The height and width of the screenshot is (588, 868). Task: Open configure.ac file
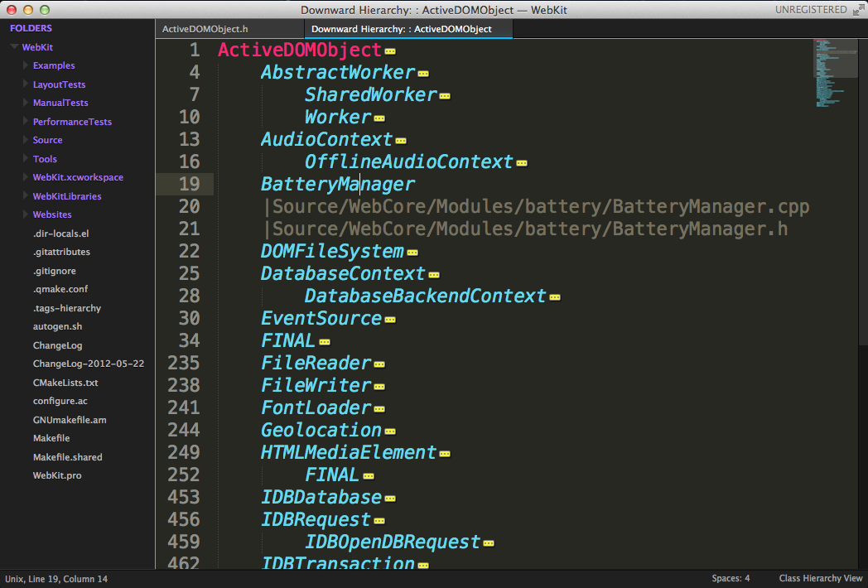(x=60, y=401)
